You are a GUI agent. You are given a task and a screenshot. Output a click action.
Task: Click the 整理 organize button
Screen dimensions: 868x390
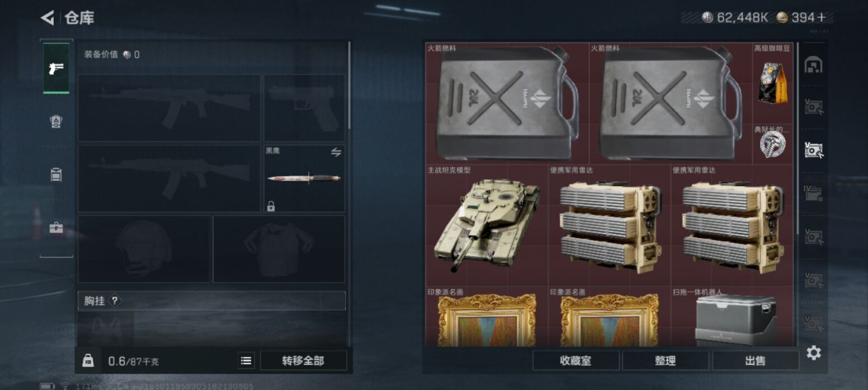tap(666, 361)
